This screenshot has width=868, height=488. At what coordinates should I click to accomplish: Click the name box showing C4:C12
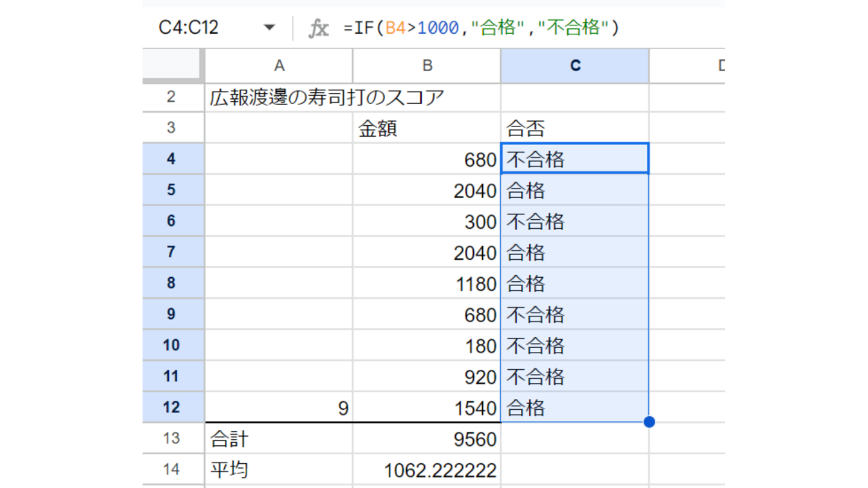click(x=189, y=28)
